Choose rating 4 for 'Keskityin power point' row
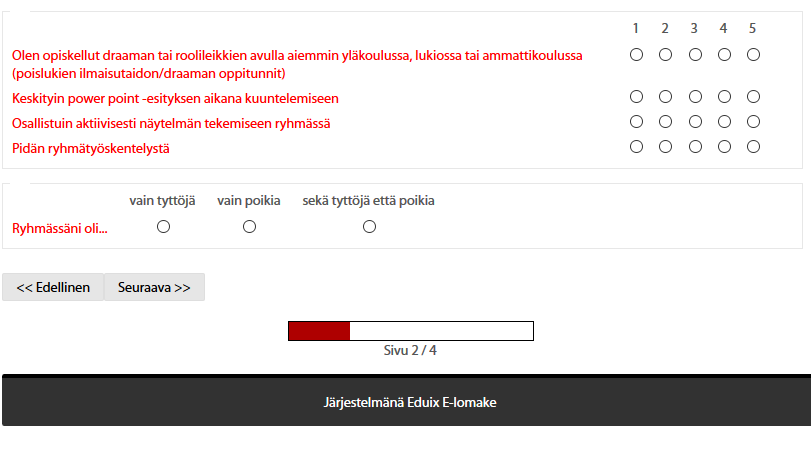This screenshot has height=460, width=811. tap(724, 97)
